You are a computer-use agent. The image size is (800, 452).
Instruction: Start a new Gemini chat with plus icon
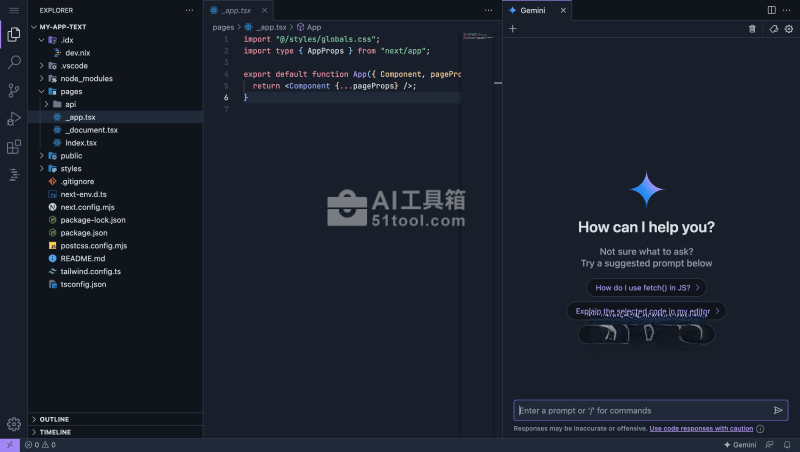point(513,29)
